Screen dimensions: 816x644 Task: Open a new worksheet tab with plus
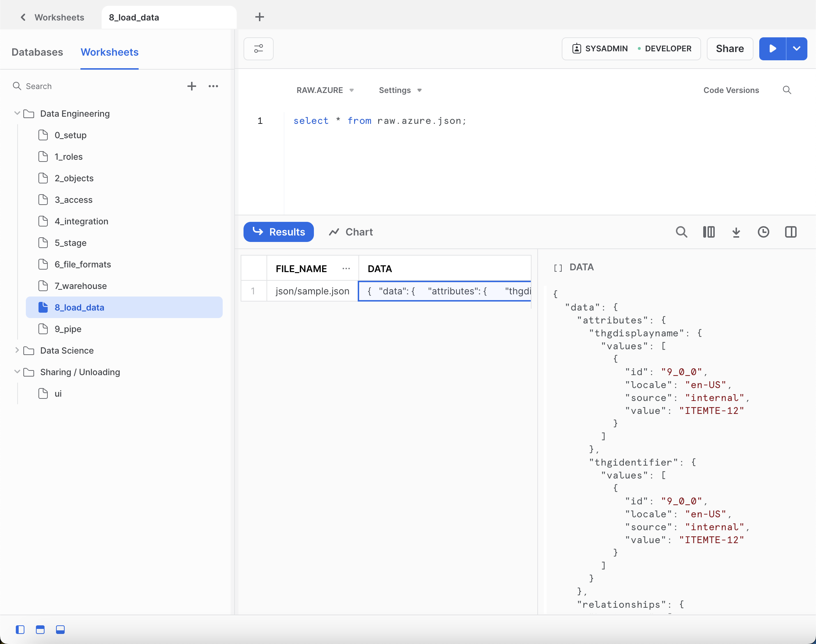[x=260, y=17]
